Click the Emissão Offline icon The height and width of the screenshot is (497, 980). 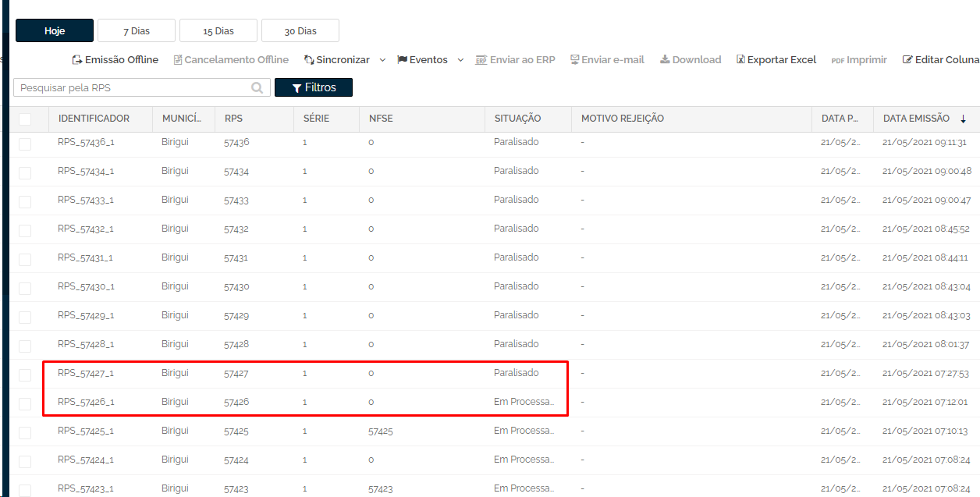[77, 60]
